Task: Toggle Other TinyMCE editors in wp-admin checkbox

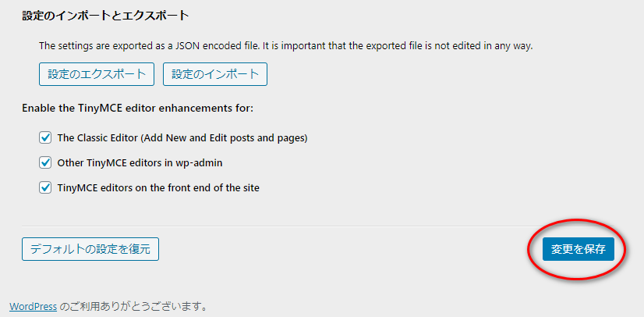Action: pyautogui.click(x=44, y=163)
